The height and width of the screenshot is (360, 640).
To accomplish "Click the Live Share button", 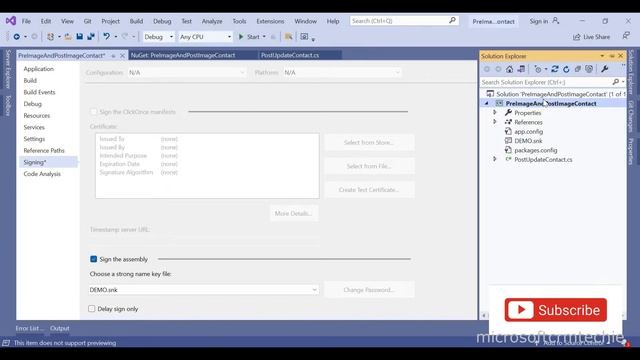I will pyautogui.click(x=591, y=37).
